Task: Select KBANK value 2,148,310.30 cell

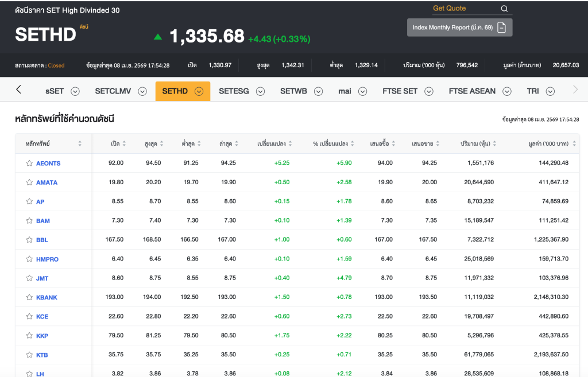Action: [x=551, y=297]
